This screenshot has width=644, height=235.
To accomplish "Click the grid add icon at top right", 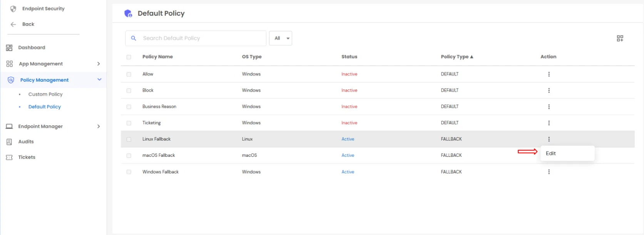I will pos(620,39).
